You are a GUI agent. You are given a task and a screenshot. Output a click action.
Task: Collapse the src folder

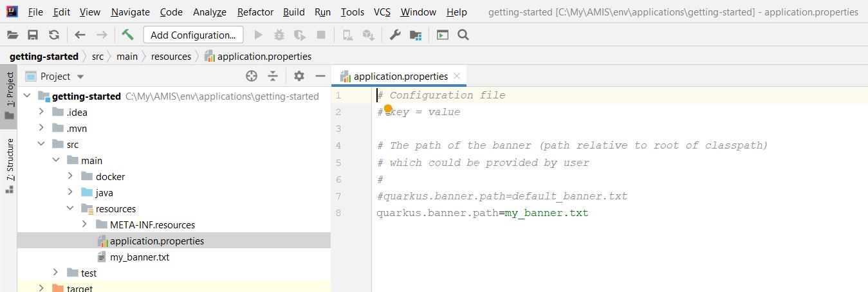point(41,144)
